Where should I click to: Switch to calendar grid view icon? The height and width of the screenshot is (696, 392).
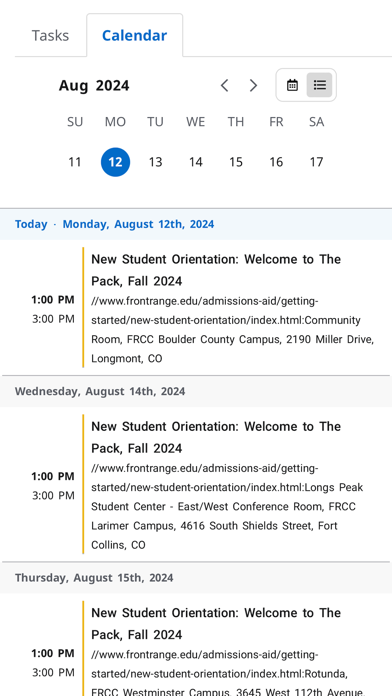point(292,85)
